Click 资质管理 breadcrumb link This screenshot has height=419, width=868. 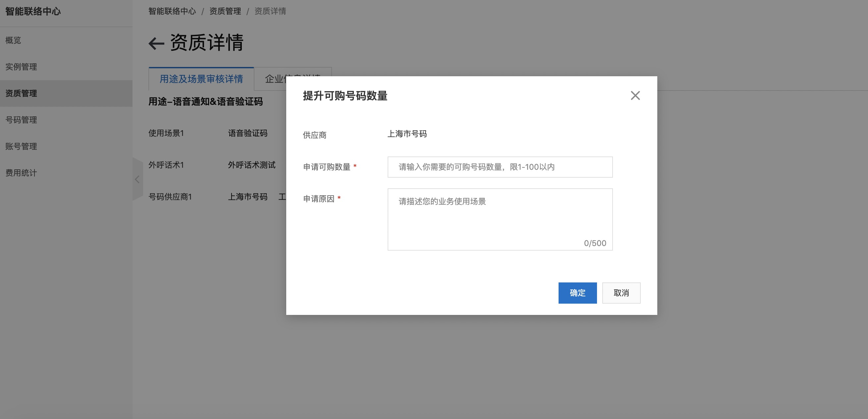[x=225, y=11]
